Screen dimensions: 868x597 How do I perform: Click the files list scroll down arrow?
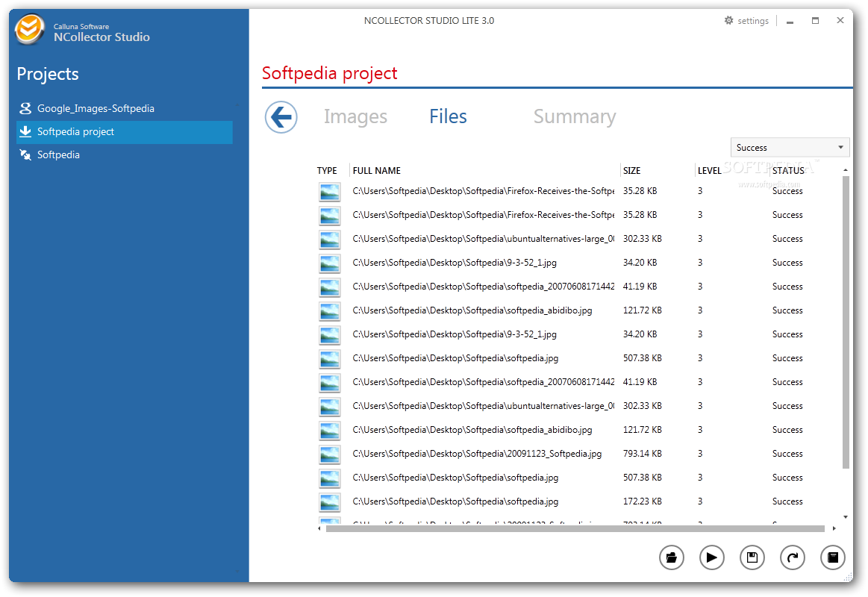(x=846, y=516)
